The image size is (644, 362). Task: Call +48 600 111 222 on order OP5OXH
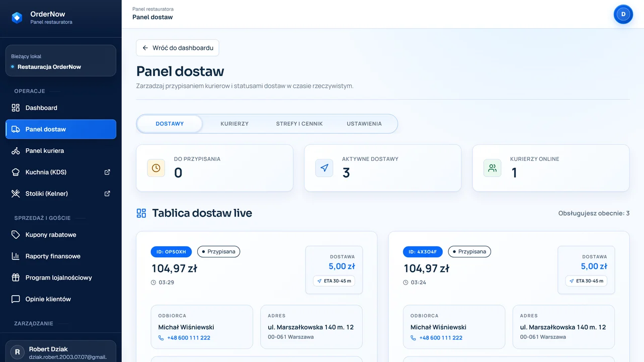coord(184,338)
